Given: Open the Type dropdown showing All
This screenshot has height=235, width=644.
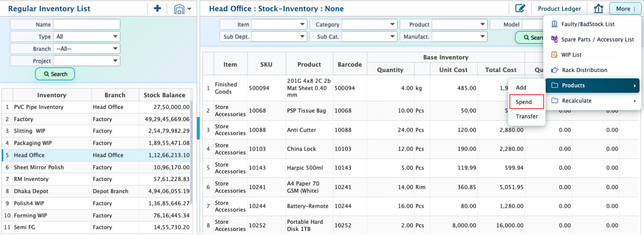Looking at the screenshot, I should pos(87,37).
